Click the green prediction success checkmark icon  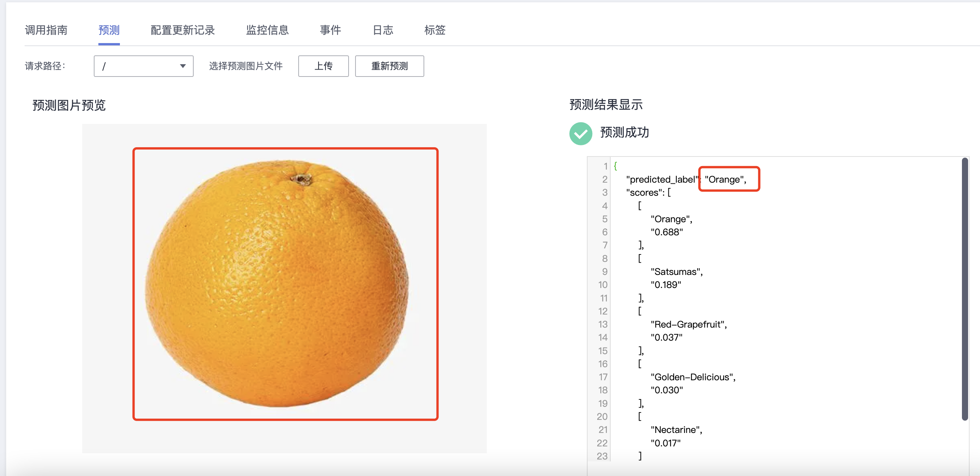580,133
